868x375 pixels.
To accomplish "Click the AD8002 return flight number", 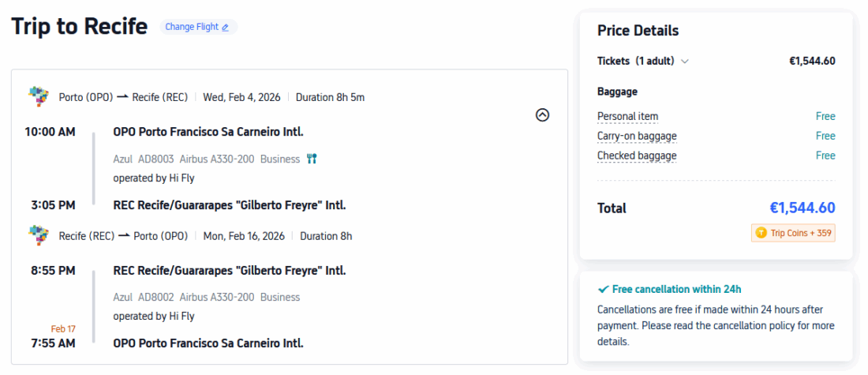I will coord(155,297).
